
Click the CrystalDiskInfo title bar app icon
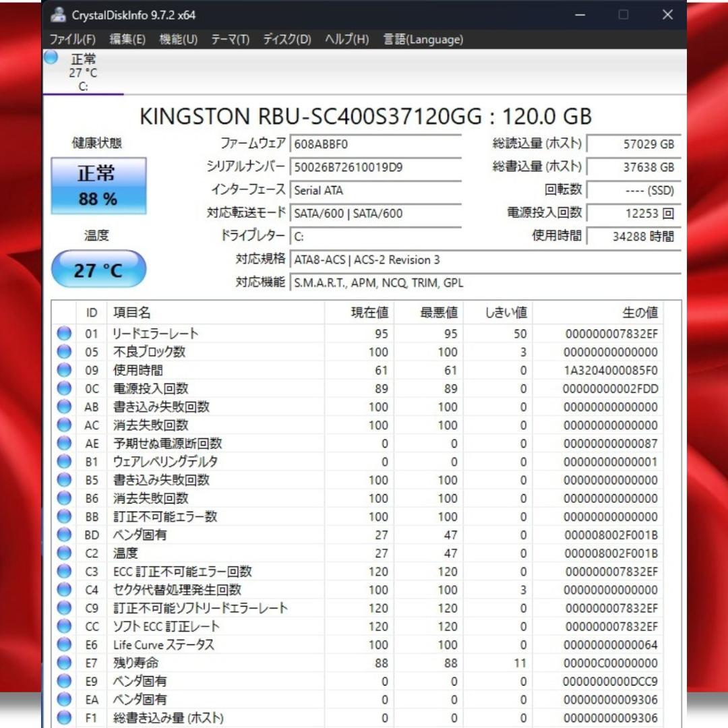point(59,15)
